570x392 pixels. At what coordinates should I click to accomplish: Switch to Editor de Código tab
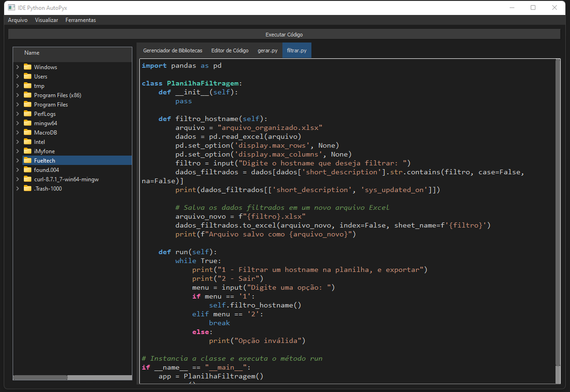[230, 50]
